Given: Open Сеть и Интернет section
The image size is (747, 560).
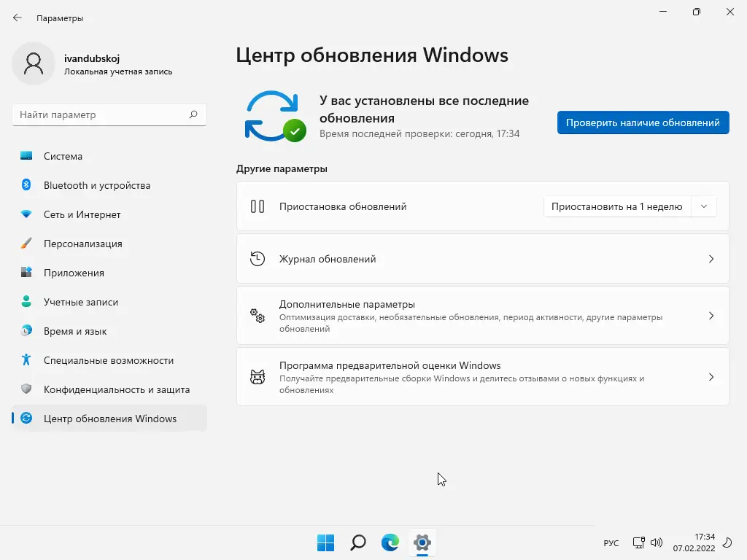Looking at the screenshot, I should tap(109, 214).
